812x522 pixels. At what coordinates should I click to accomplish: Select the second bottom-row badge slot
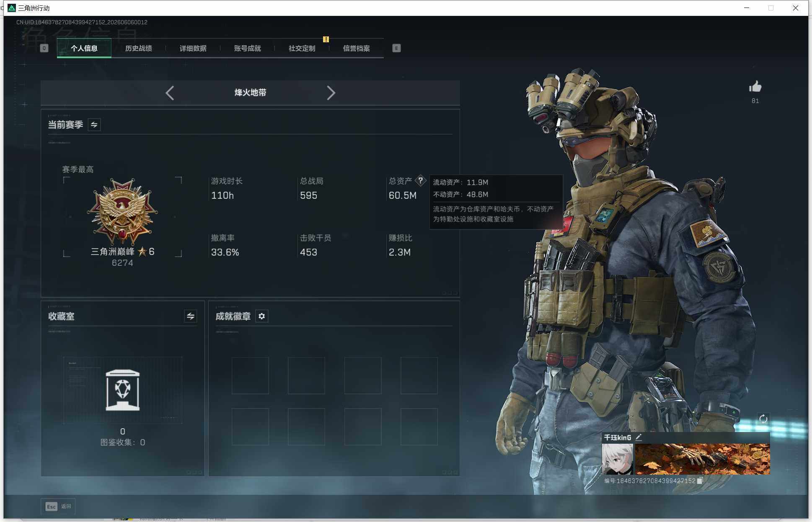click(306, 427)
